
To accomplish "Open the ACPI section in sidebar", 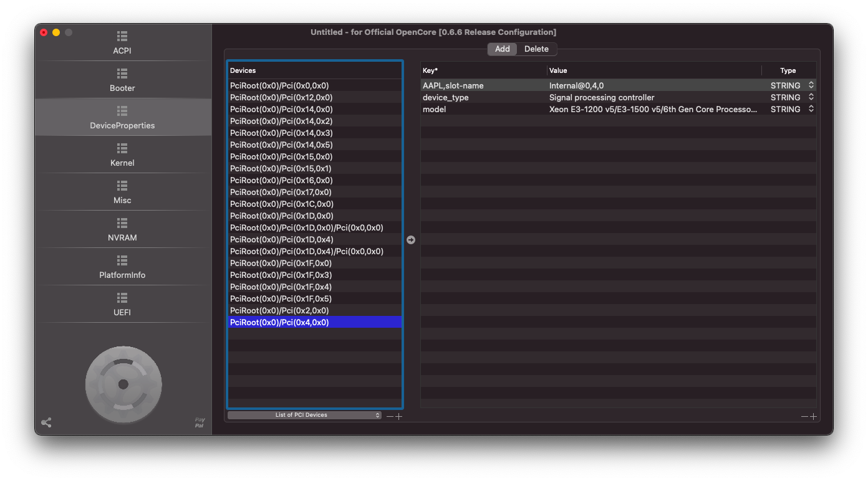I will (122, 42).
